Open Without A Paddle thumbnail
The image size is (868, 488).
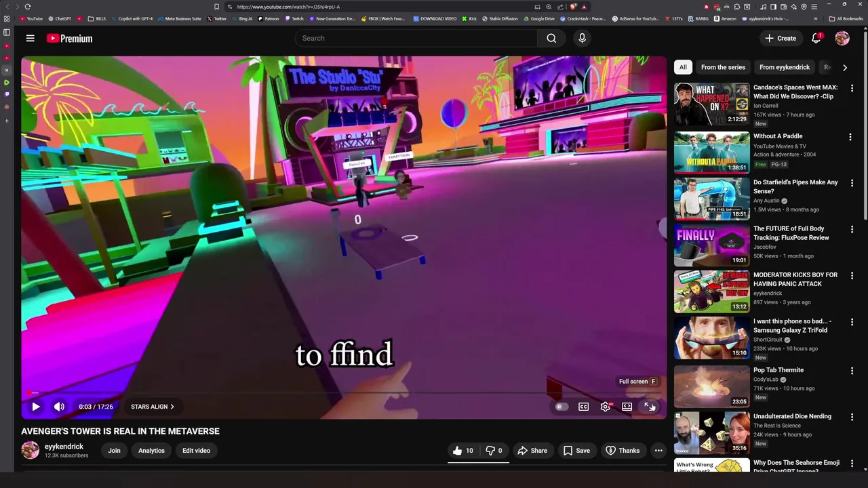pyautogui.click(x=711, y=152)
